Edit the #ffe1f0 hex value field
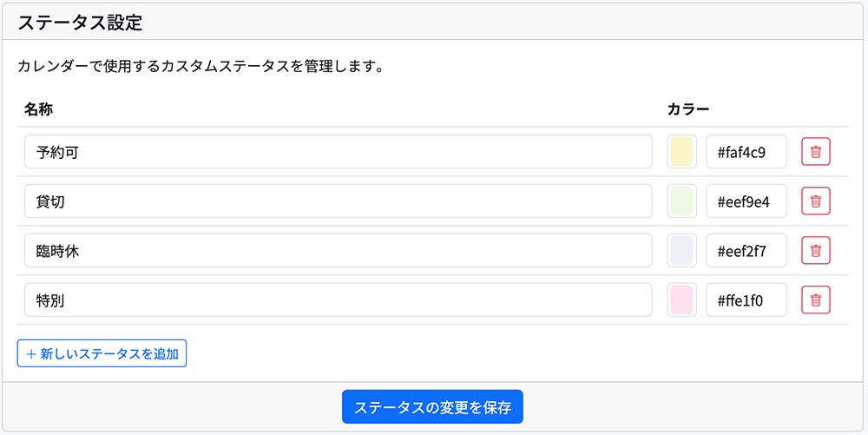868x435 pixels. tap(746, 300)
